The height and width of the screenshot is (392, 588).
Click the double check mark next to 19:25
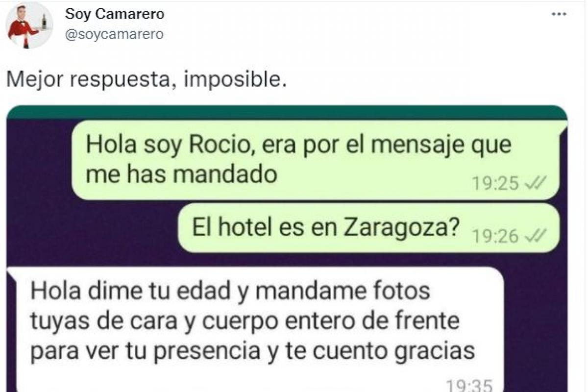click(534, 184)
